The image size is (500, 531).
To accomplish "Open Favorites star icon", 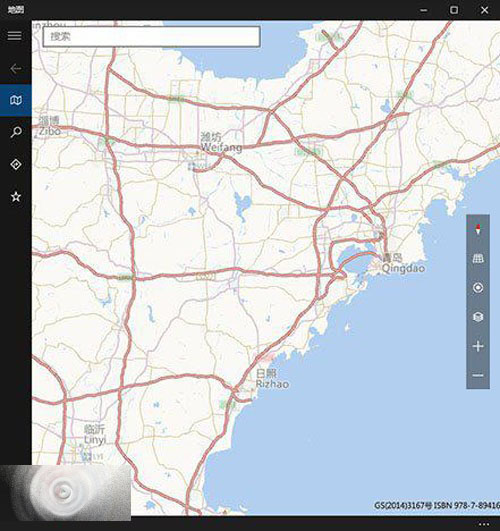I will click(x=16, y=196).
